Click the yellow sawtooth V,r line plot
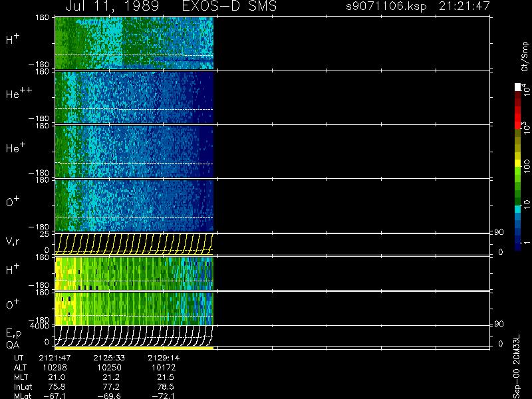 pos(134,243)
